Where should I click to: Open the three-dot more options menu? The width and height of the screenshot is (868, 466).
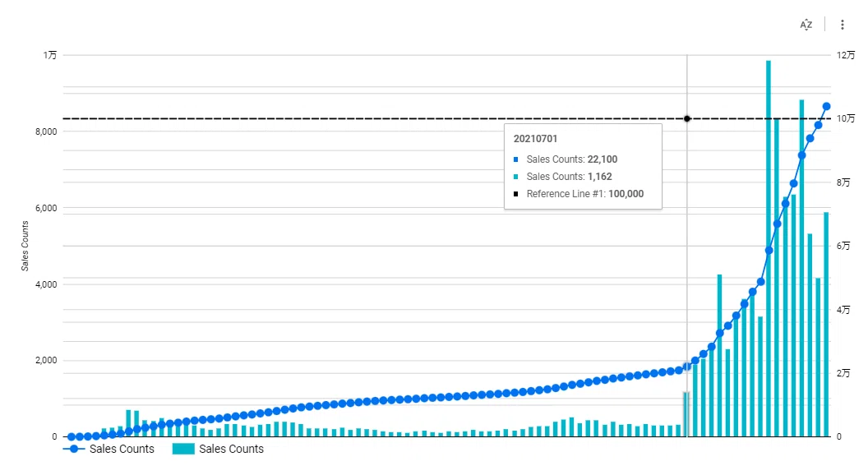(842, 25)
